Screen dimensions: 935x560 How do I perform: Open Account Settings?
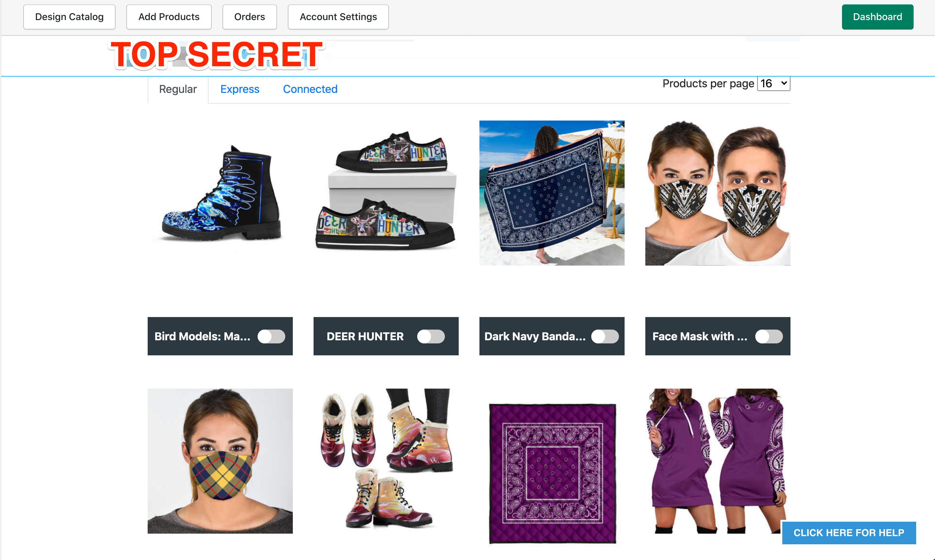pyautogui.click(x=338, y=17)
